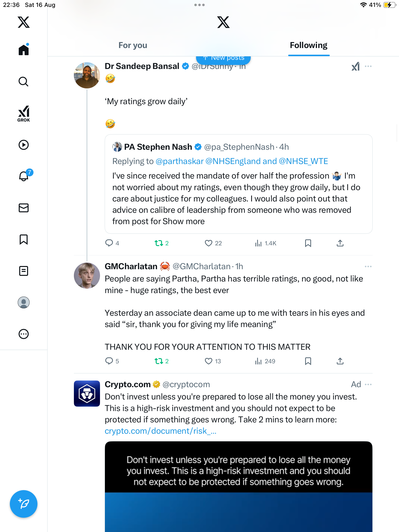
Task: Bookmark the GMCharlatan post
Action: (308, 361)
